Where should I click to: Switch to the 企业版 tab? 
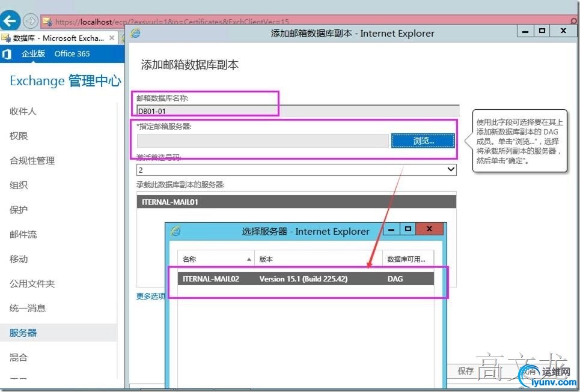pos(33,53)
